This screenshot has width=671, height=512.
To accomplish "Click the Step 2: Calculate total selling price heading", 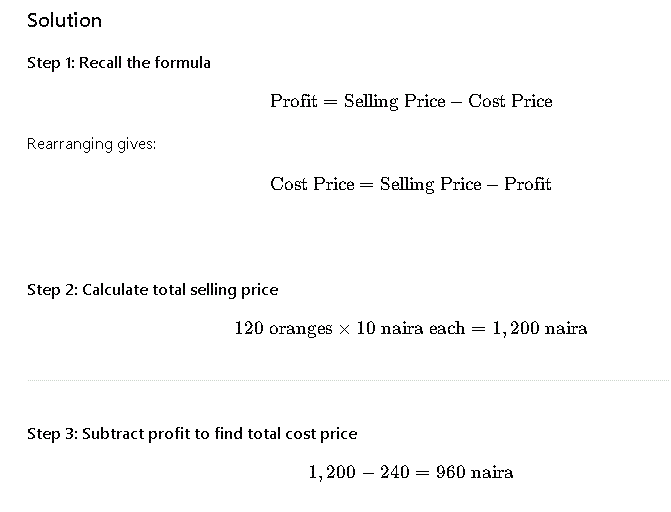I will tap(152, 290).
